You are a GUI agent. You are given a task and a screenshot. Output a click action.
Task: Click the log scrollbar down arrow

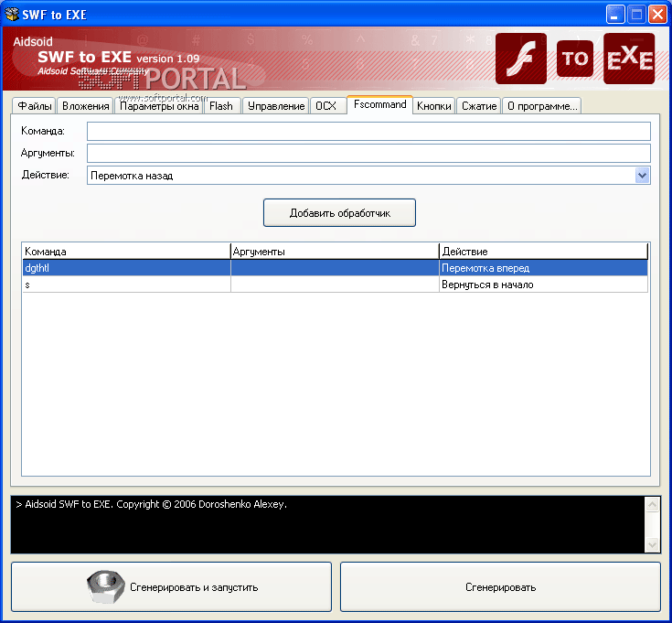(x=652, y=545)
